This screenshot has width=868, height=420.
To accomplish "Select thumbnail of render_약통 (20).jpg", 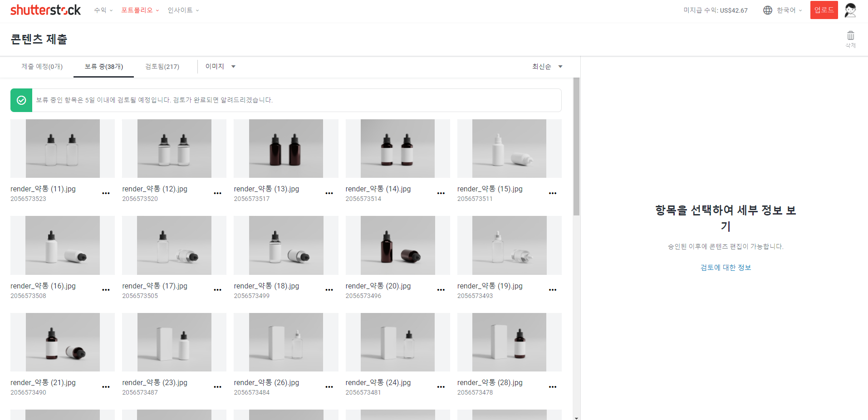I will click(x=397, y=245).
